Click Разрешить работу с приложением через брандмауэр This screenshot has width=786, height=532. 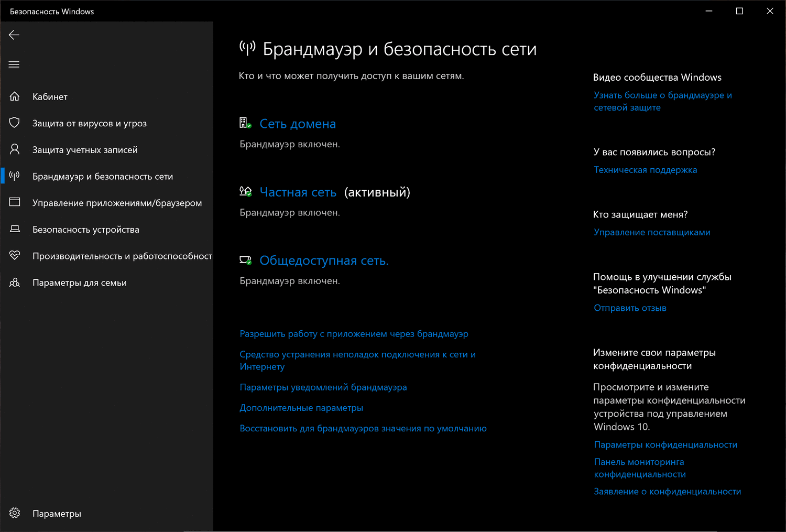[354, 334]
